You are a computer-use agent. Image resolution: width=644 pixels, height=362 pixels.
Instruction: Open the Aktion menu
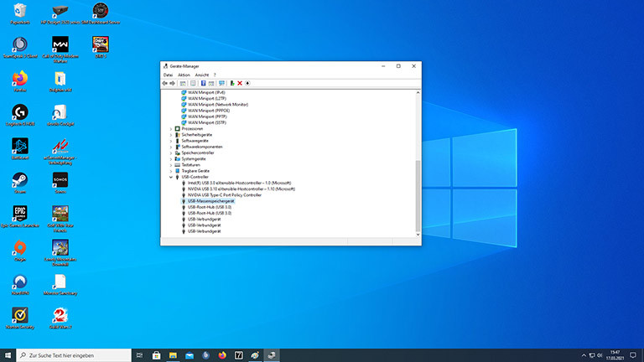coord(184,75)
